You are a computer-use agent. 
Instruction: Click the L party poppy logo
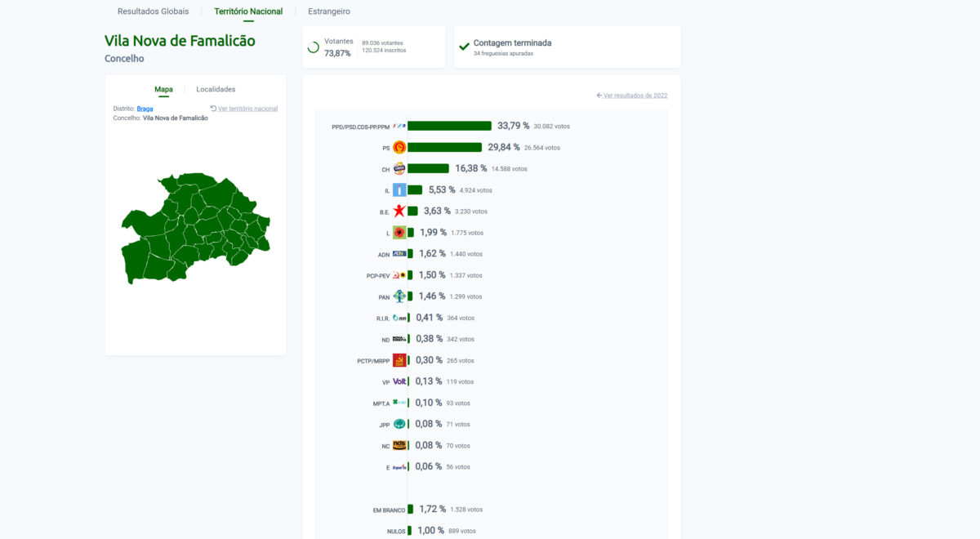[x=399, y=233]
